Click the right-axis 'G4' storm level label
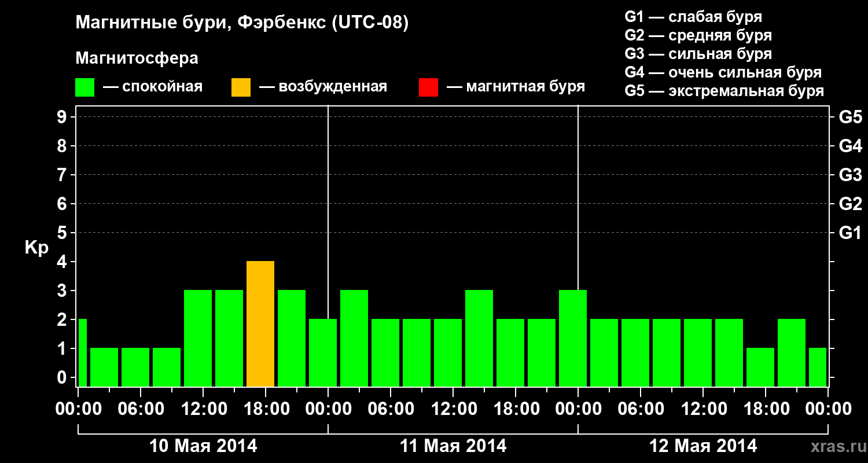The height and width of the screenshot is (463, 868). click(x=851, y=146)
